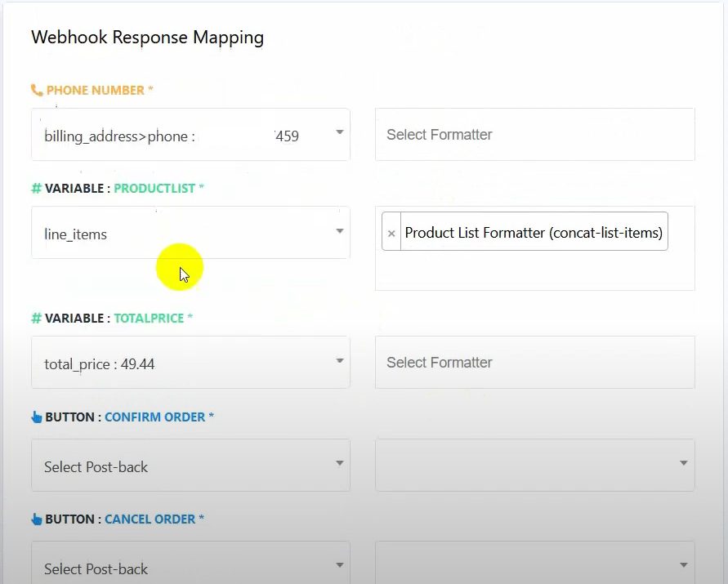Remove the Product List Formatter tag
Image resolution: width=728 pixels, height=584 pixels.
(x=391, y=234)
